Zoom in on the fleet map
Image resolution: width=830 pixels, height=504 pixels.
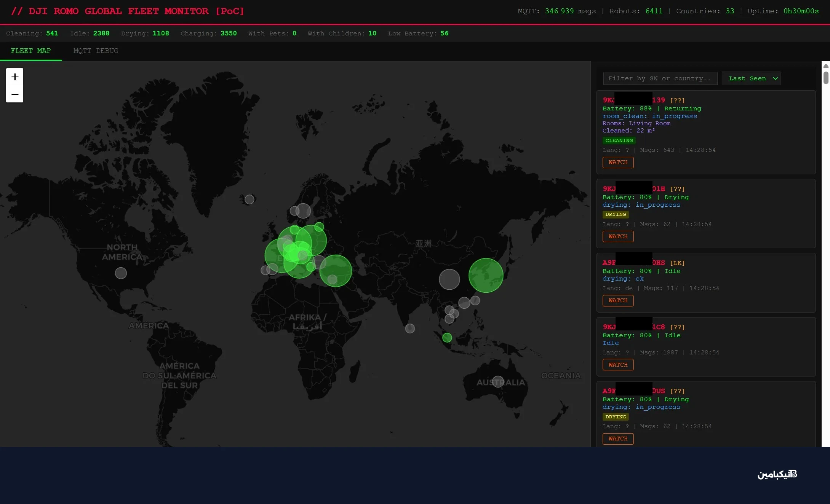coord(14,77)
